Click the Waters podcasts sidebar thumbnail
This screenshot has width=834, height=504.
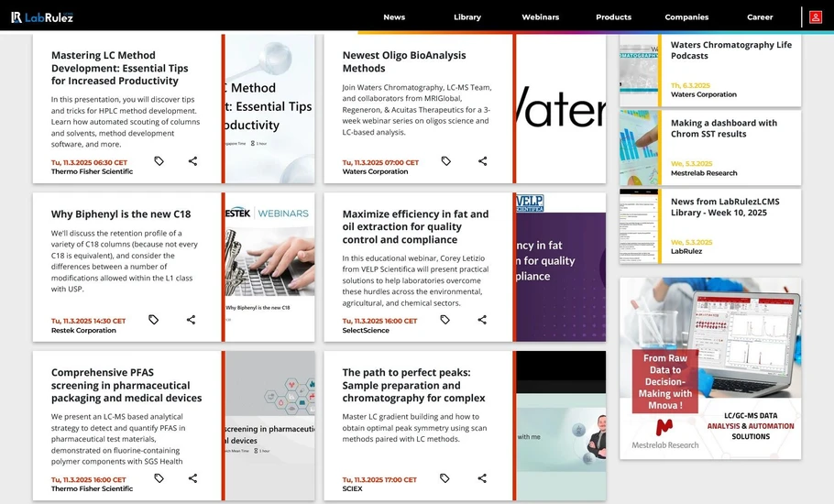(639, 71)
